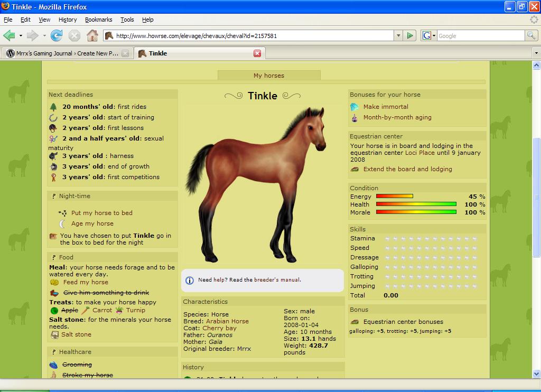Image resolution: width=541 pixels, height=392 pixels.
Task: Reload the page with Refresh icon
Action: click(56, 35)
